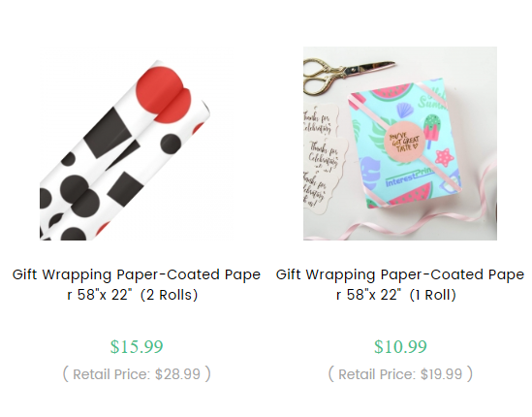Click the small black dot near the red circle
532x417 pixels.
pos(170,144)
